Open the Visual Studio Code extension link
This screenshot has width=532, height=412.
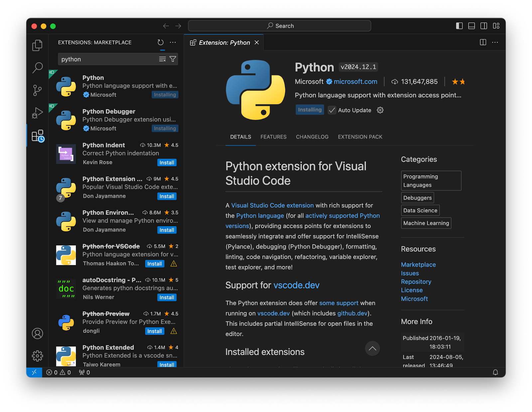pos(272,206)
